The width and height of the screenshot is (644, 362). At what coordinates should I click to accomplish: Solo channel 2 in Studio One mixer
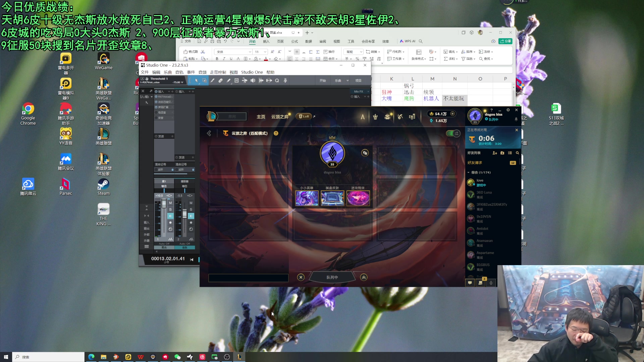coord(191,209)
